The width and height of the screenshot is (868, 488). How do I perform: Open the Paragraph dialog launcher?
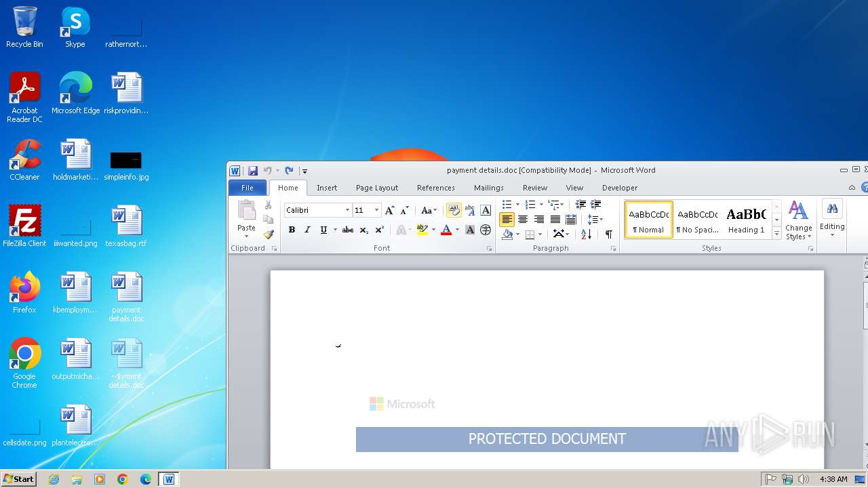click(613, 249)
